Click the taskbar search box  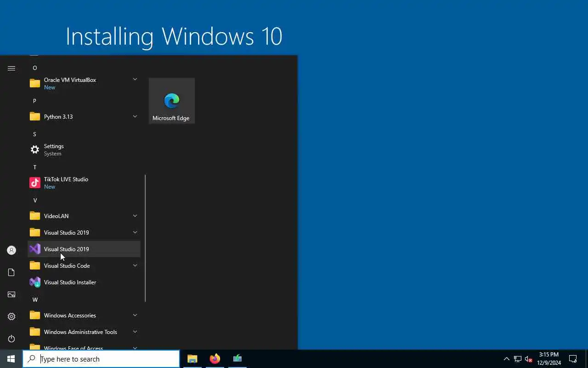101,359
